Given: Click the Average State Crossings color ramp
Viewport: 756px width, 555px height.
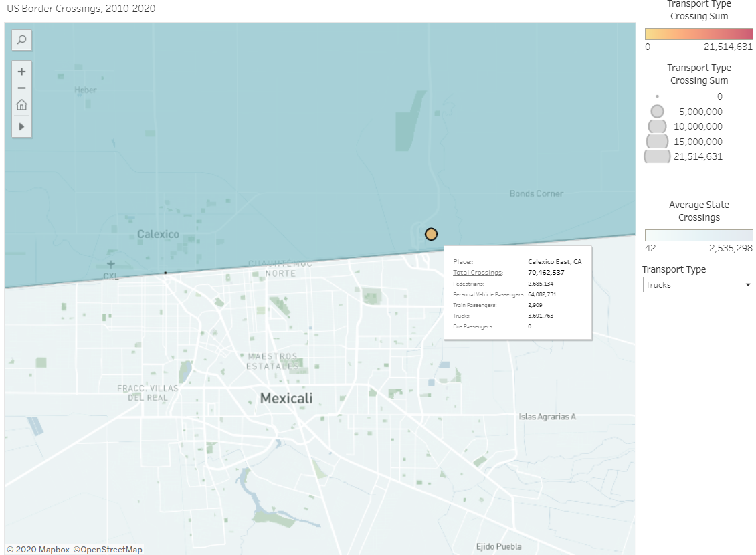Looking at the screenshot, I should coord(698,235).
